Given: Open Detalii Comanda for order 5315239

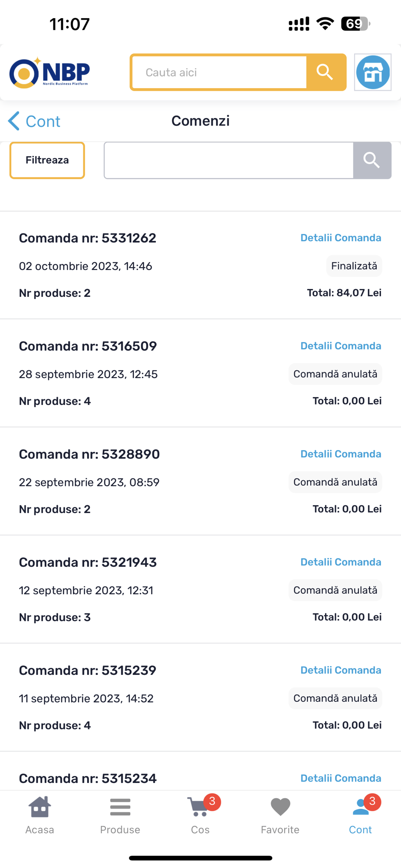Looking at the screenshot, I should 341,670.
